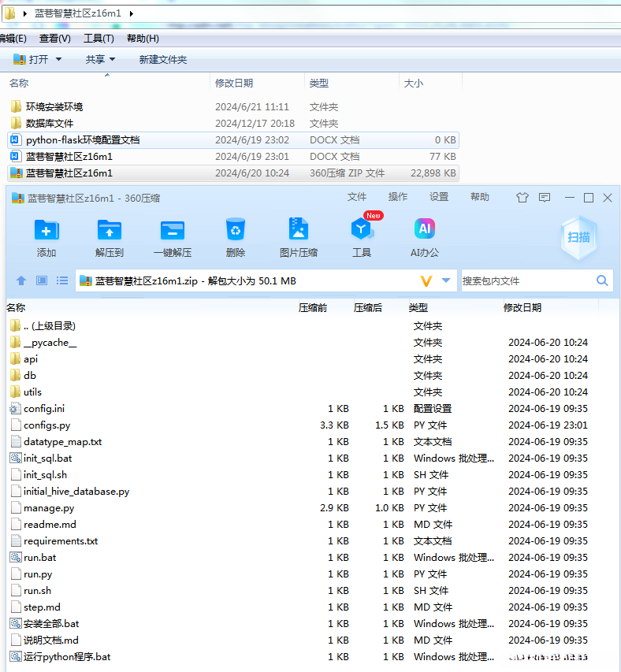Click the 删除 (Delete) recycle icon

tap(236, 229)
